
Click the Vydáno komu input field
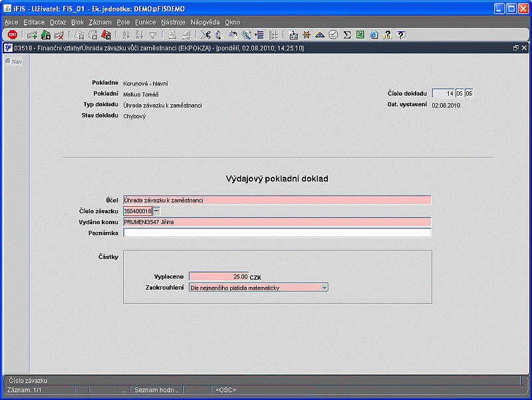(277, 222)
